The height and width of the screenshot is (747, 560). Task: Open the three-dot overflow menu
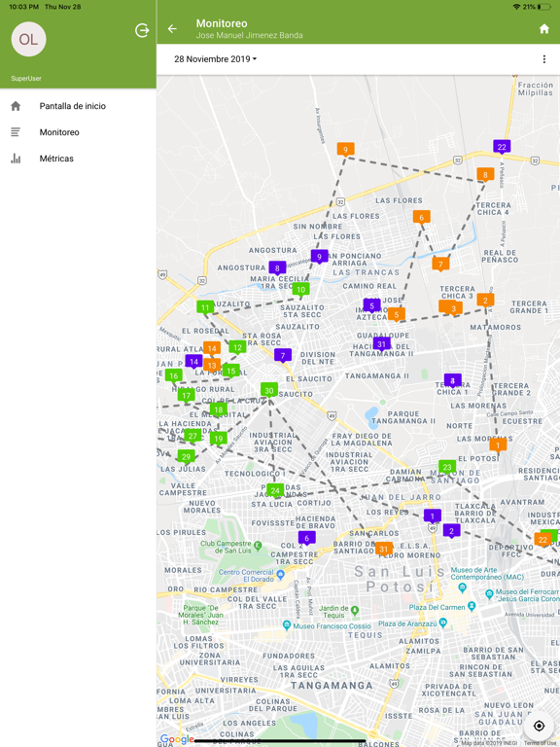coord(543,59)
